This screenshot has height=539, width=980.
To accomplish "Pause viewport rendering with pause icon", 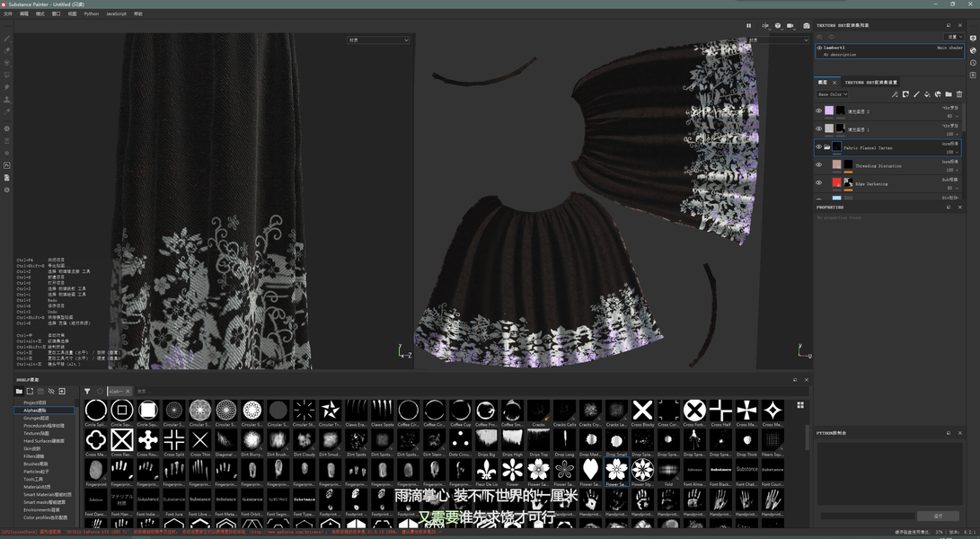I will [x=748, y=26].
